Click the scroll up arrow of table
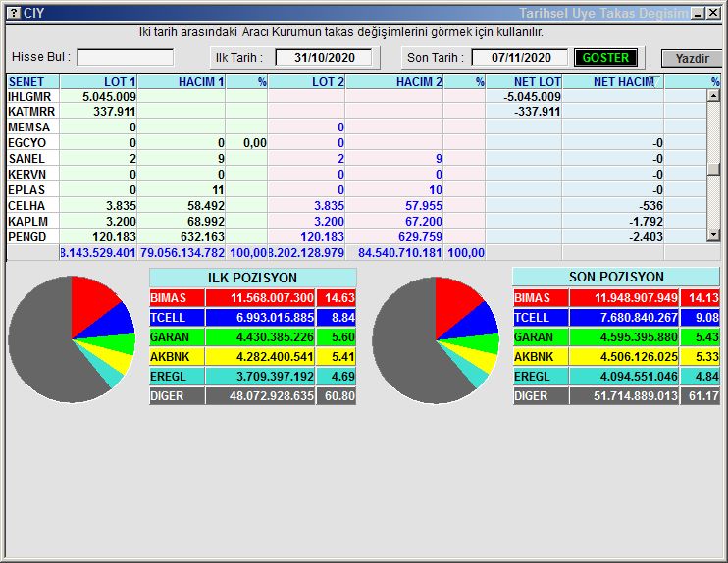The height and width of the screenshot is (563, 728). tap(713, 96)
